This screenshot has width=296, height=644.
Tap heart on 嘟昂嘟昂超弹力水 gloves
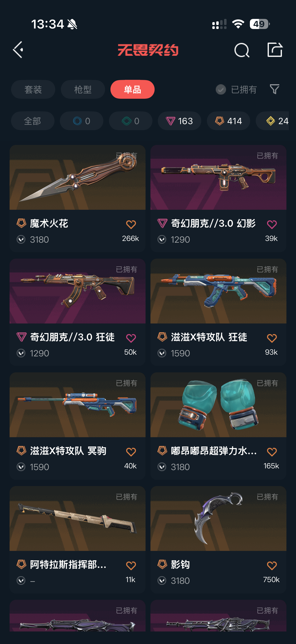tap(272, 451)
